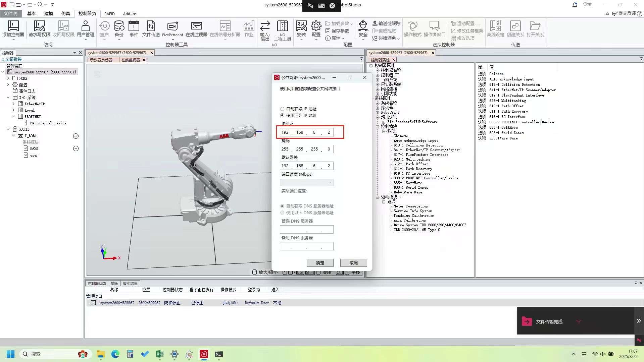Screen dimensions: 644x362
Task: Select 使用下列 IP 地址 radio button
Action: click(x=282, y=116)
